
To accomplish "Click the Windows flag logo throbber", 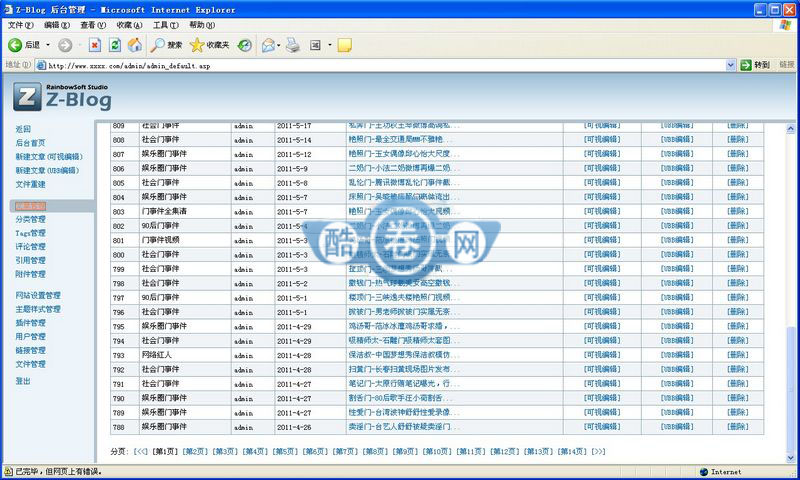I will click(x=785, y=24).
